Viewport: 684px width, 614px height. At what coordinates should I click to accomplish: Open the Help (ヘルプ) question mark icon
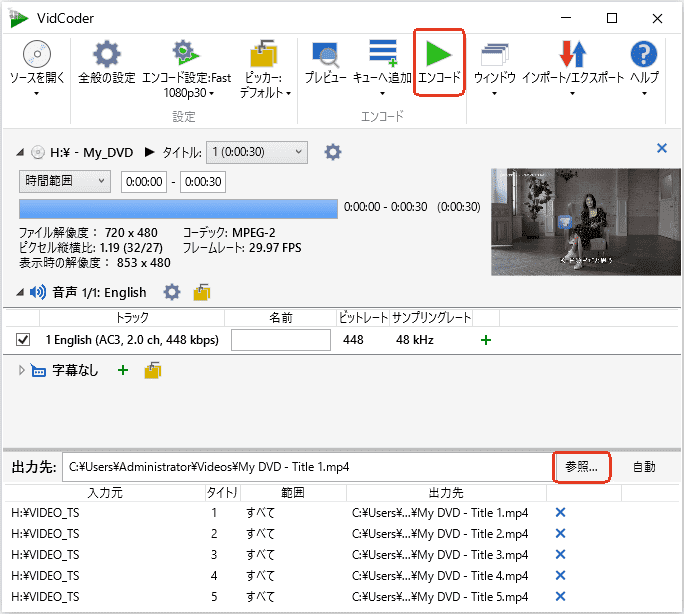644,56
